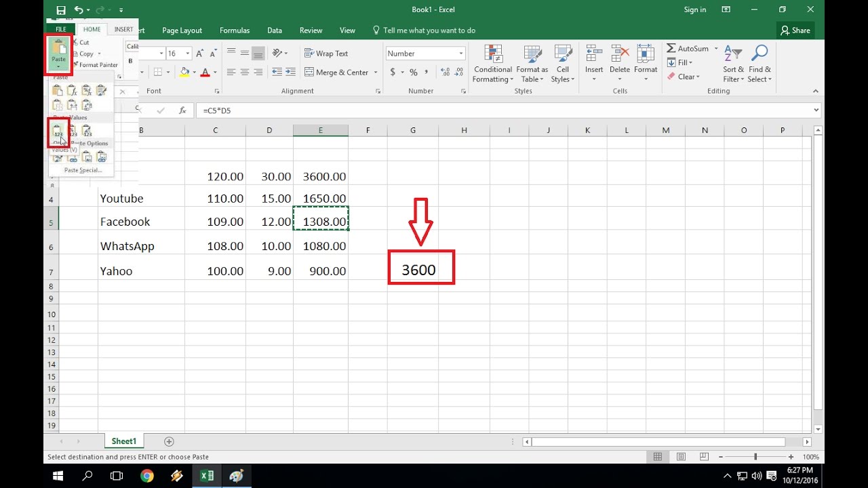Switch to Page Break Preview view
The width and height of the screenshot is (868, 488).
coord(704,457)
